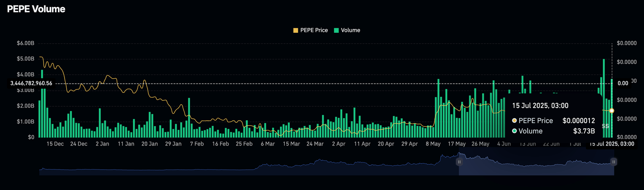Click the PEPE Volume chart title

pyautogui.click(x=36, y=9)
